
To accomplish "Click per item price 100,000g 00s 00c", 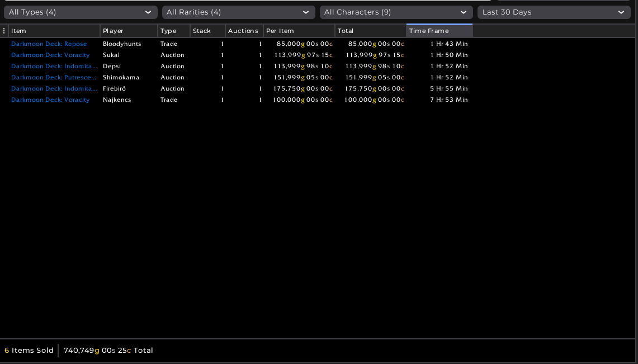I will coord(303,100).
